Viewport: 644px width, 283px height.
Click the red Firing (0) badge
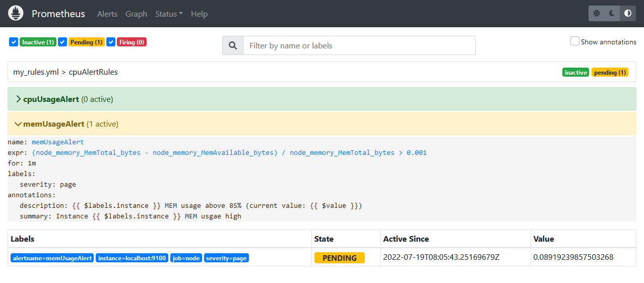[132, 42]
